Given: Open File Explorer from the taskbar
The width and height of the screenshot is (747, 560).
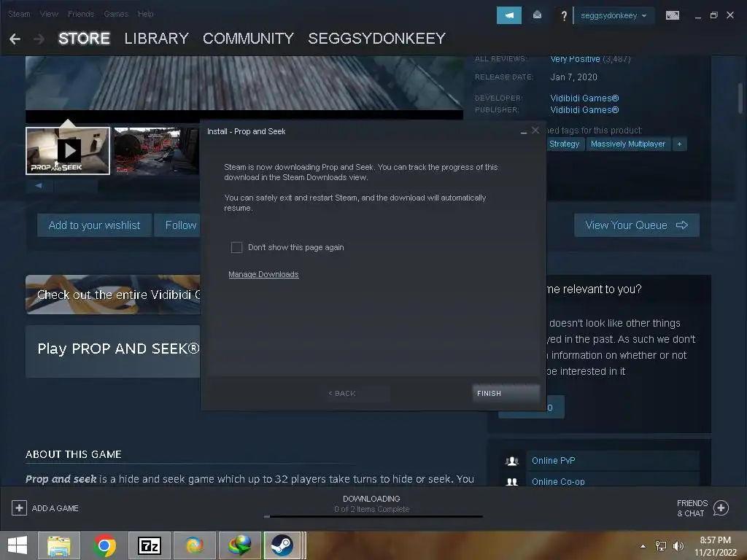Looking at the screenshot, I should click(59, 545).
